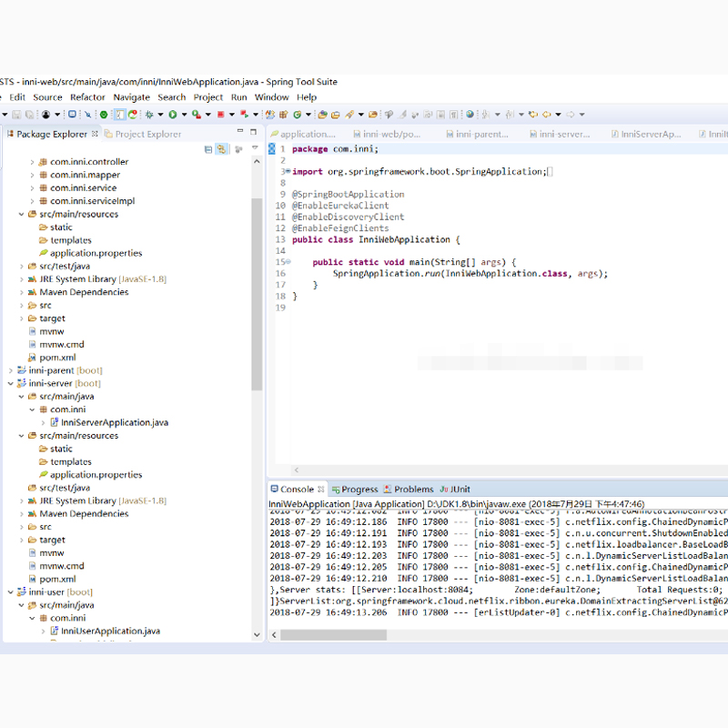Open the Refactor menu

click(87, 97)
